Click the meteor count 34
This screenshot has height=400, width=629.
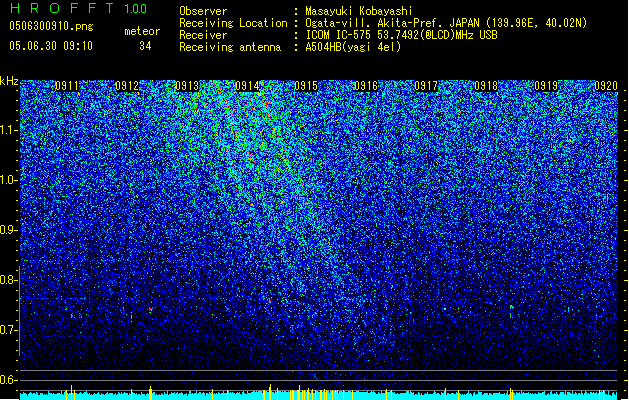145,46
